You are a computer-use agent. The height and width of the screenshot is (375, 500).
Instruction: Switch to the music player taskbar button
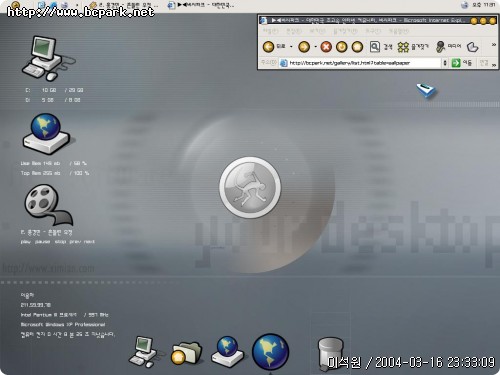click(x=125, y=5)
